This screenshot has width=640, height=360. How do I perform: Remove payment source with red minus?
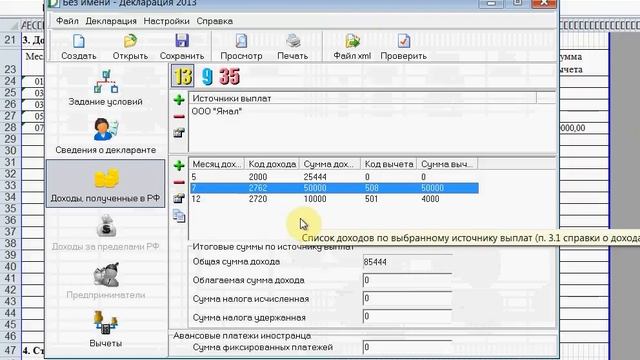coord(179,116)
